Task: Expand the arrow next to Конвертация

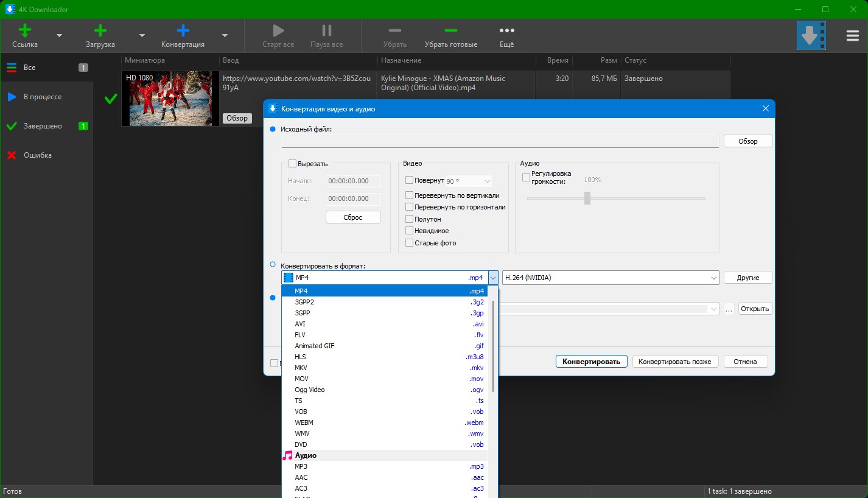Action: [x=225, y=35]
